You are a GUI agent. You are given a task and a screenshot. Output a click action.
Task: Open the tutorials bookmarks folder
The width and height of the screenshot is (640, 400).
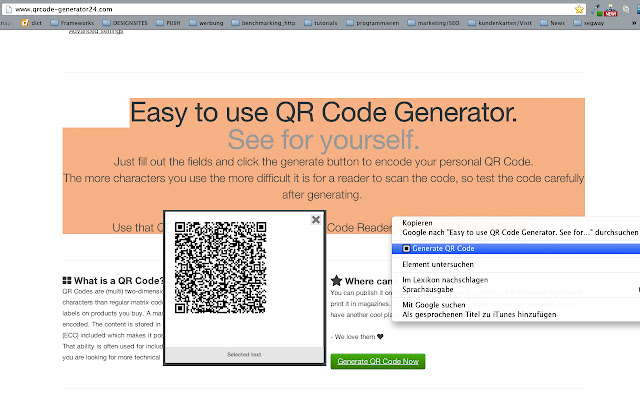click(321, 23)
